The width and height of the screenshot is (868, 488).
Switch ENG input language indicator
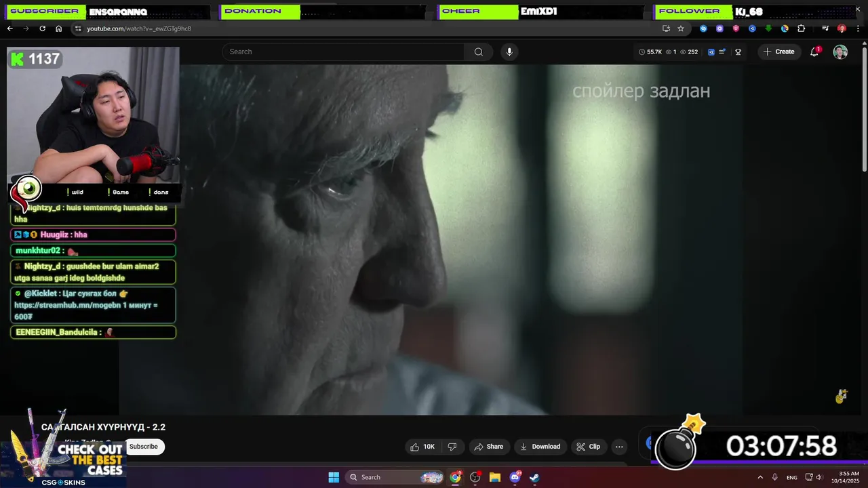pyautogui.click(x=791, y=477)
